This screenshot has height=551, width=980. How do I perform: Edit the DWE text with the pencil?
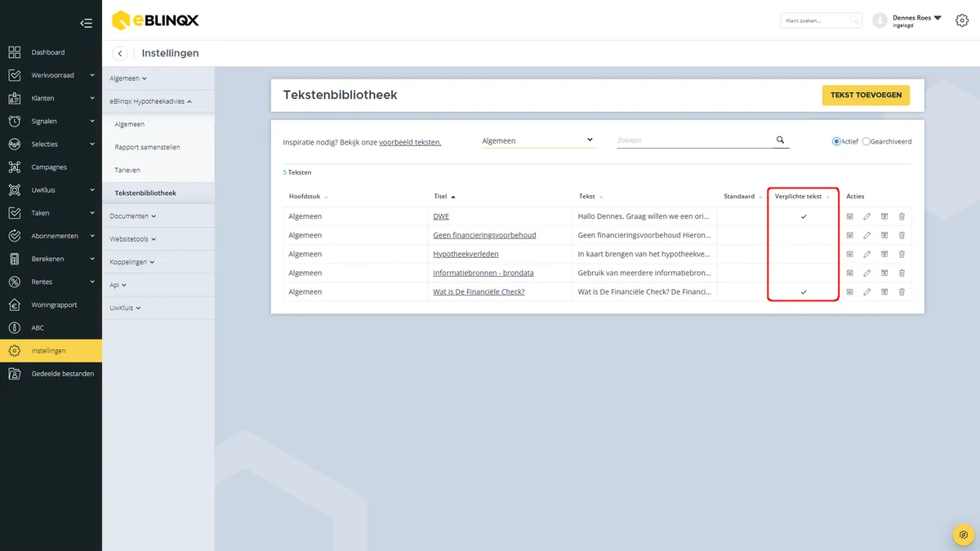(x=866, y=216)
